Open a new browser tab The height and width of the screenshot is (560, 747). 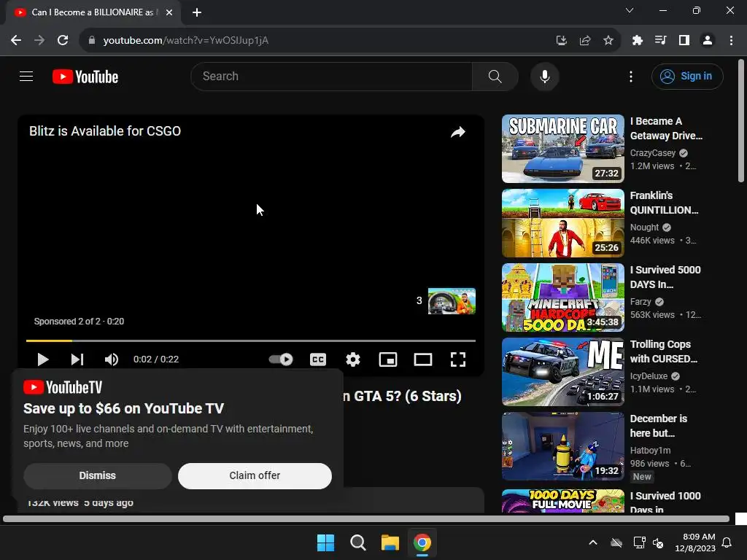(197, 12)
